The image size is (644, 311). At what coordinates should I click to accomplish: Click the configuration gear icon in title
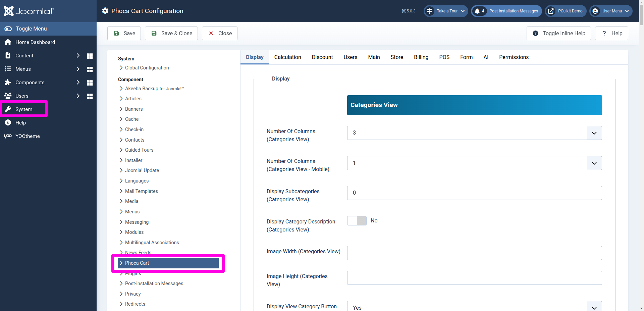[x=105, y=11]
